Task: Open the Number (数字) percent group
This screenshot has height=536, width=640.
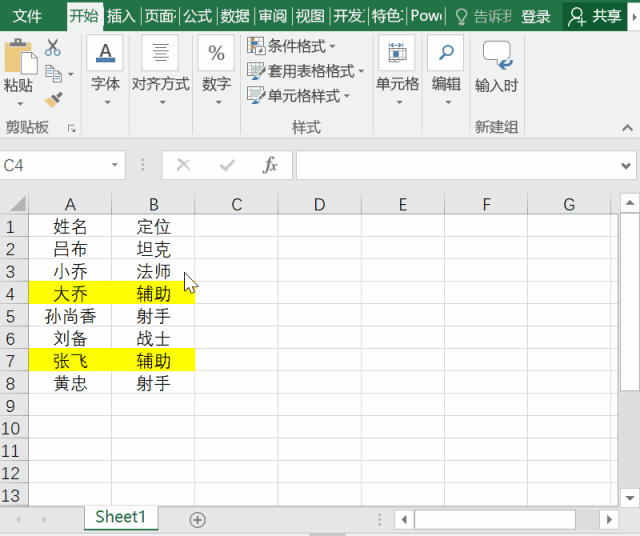Action: [x=216, y=53]
